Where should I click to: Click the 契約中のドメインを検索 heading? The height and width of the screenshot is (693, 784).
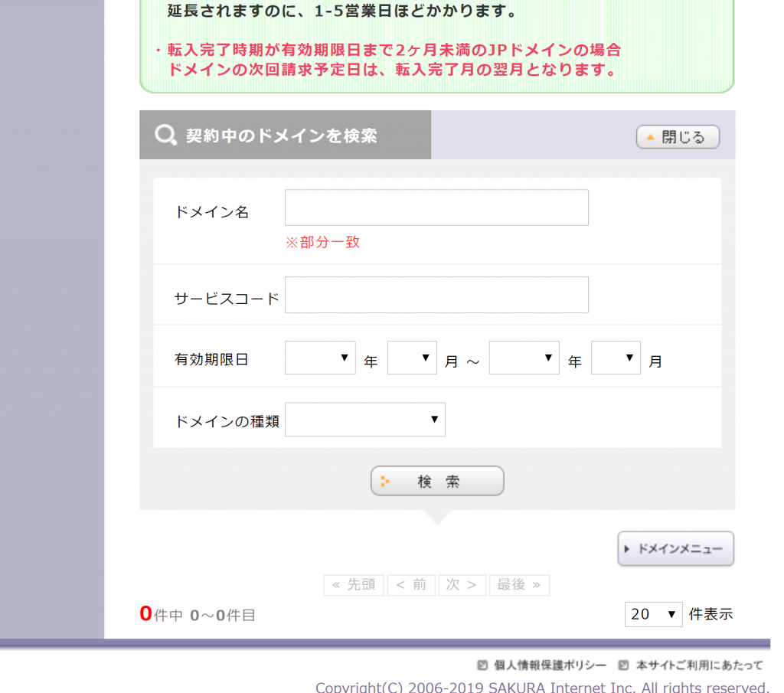282,136
